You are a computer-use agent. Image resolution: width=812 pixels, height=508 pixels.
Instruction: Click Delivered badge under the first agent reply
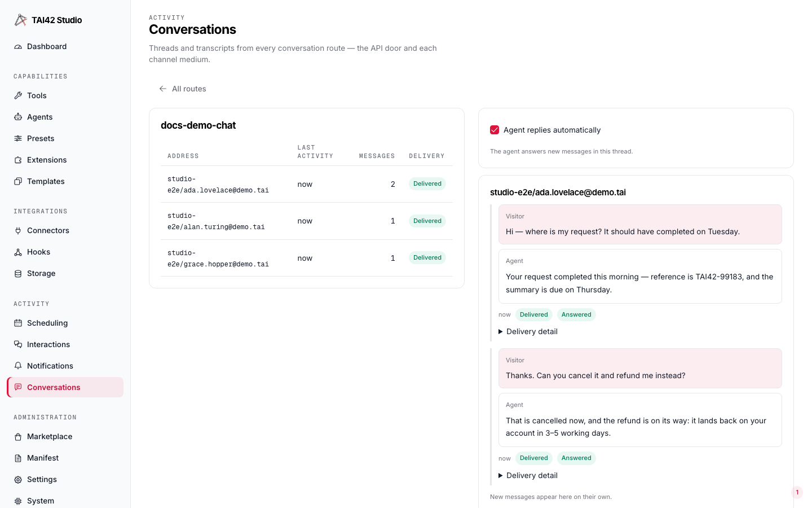tap(534, 315)
